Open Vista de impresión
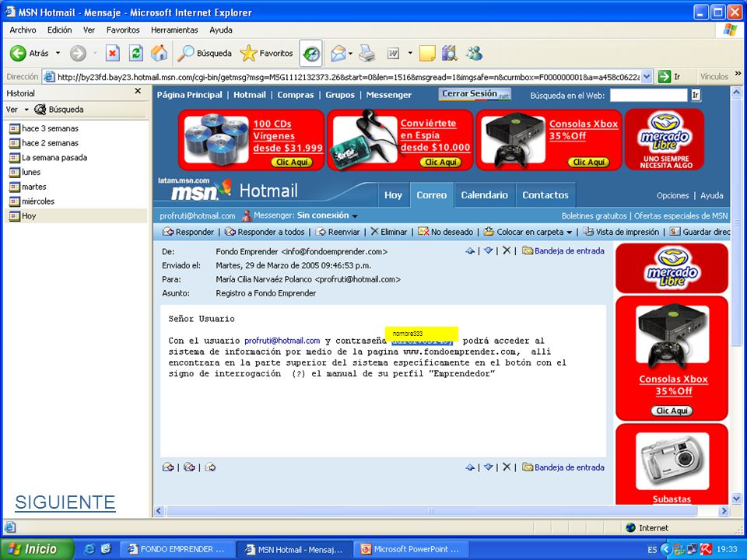Screen dimensions: 747x560 pyautogui.click(x=621, y=232)
